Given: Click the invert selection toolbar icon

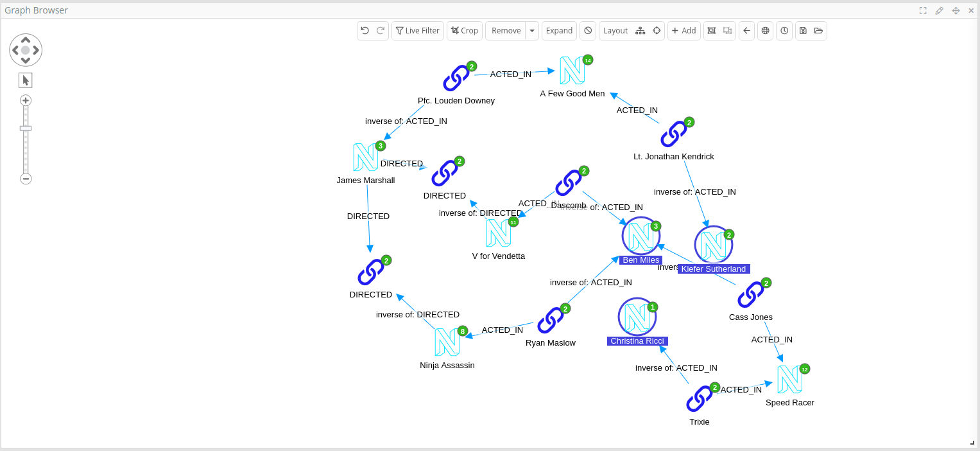Looking at the screenshot, I should coord(727,31).
